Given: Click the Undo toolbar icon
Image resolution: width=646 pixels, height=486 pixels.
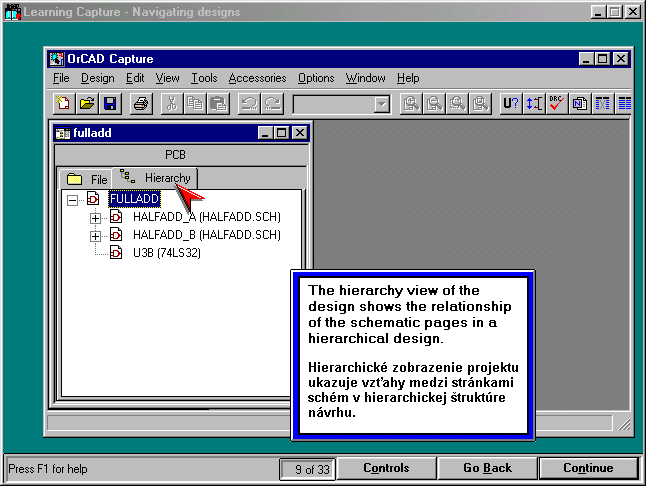Looking at the screenshot, I should pyautogui.click(x=249, y=103).
